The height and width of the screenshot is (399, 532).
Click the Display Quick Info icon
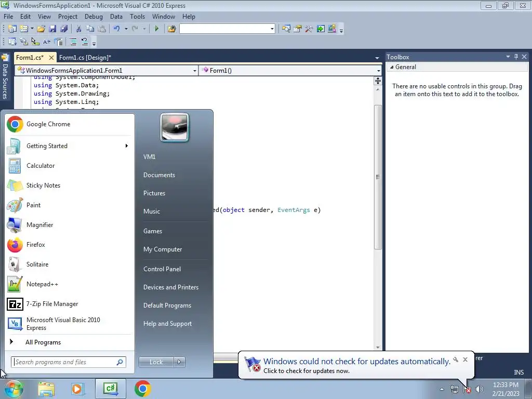(x=35, y=42)
